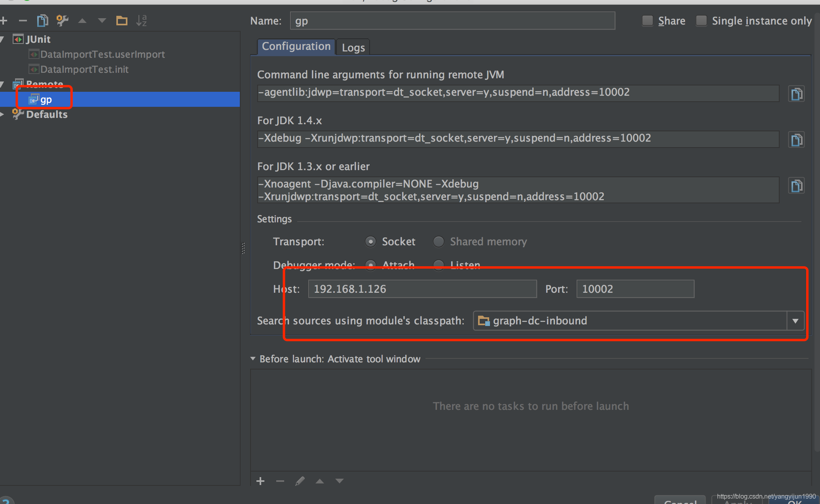820x504 pixels.
Task: Collapse the Before launch section
Action: click(x=253, y=359)
